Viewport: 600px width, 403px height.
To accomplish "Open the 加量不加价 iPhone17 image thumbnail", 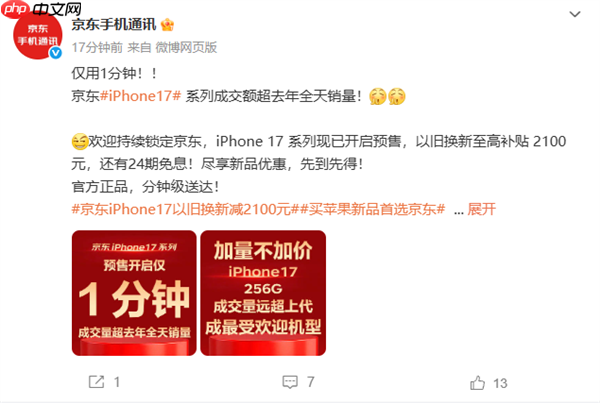I will [x=263, y=293].
